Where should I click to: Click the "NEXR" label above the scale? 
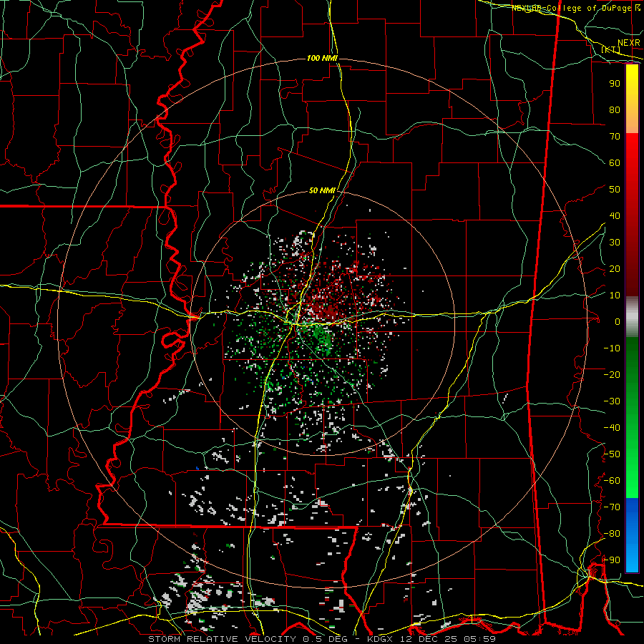coord(629,43)
